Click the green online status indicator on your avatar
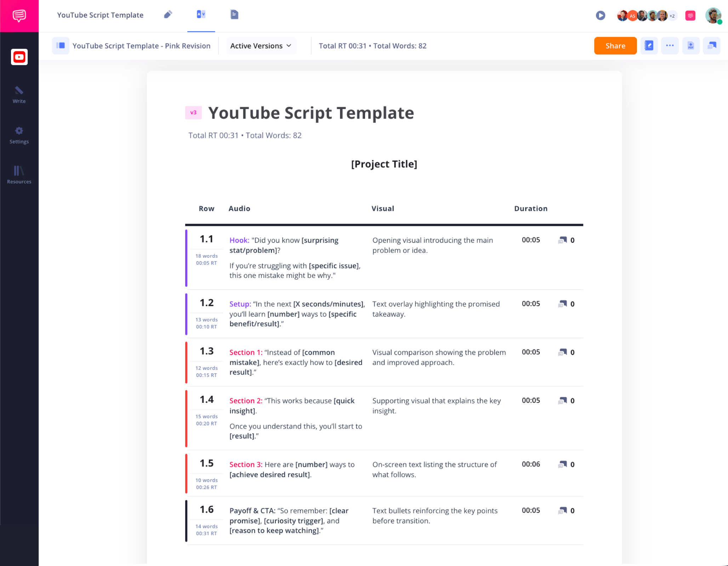Image resolution: width=728 pixels, height=566 pixels. pos(720,21)
